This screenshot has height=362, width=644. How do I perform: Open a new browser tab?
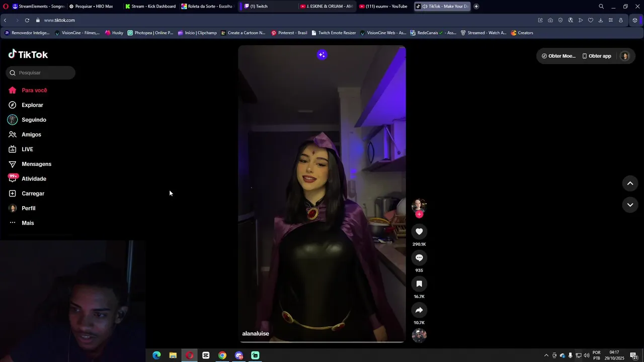tap(476, 7)
